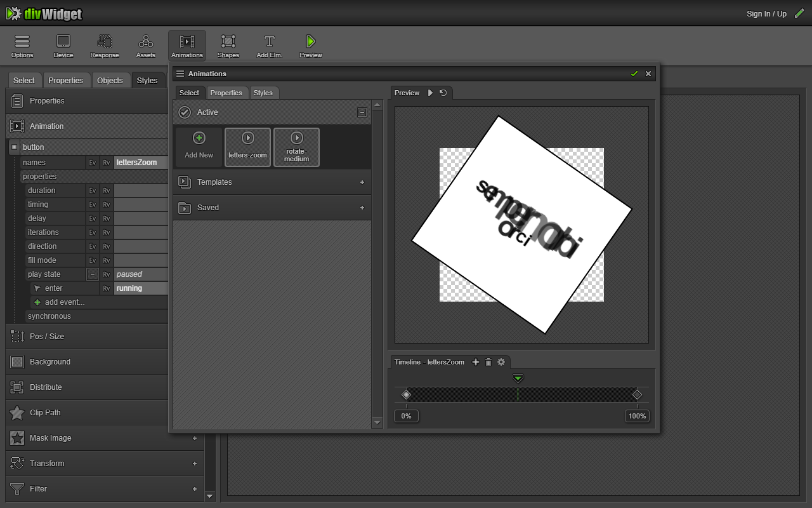The width and height of the screenshot is (812, 508).
Task: Click the Rv button in direction row
Action: click(107, 246)
